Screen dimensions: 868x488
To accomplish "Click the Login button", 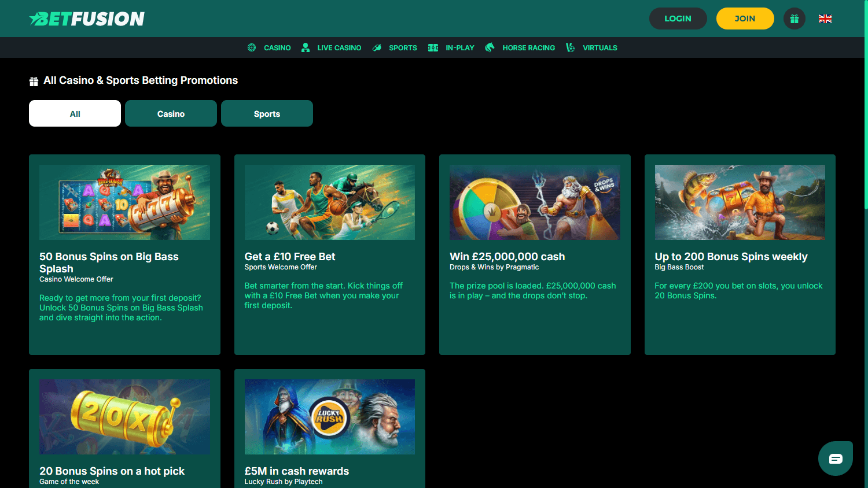I will click(678, 19).
